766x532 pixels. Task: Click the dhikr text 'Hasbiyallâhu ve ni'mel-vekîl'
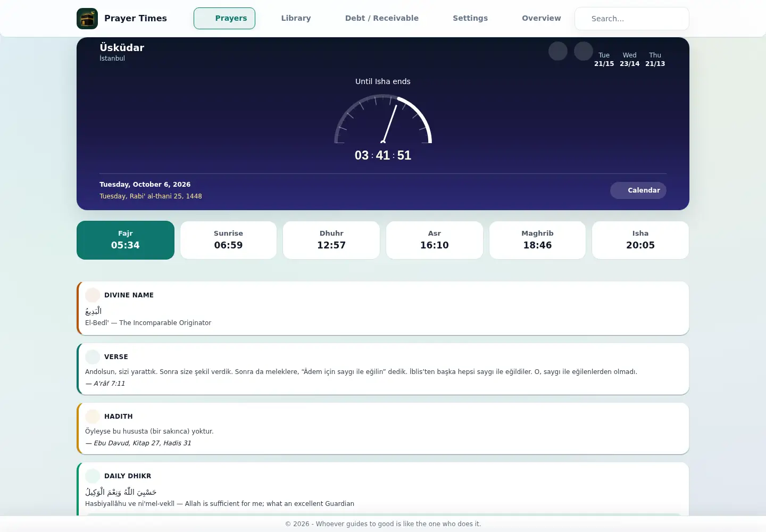[220, 504]
